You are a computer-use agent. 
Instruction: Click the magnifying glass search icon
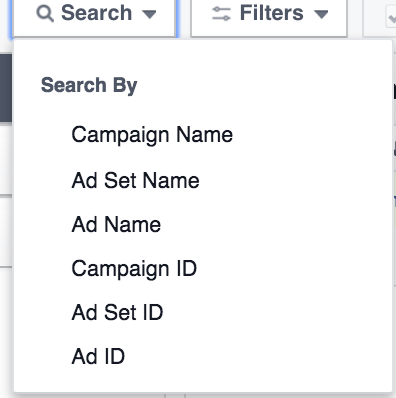[x=45, y=14]
